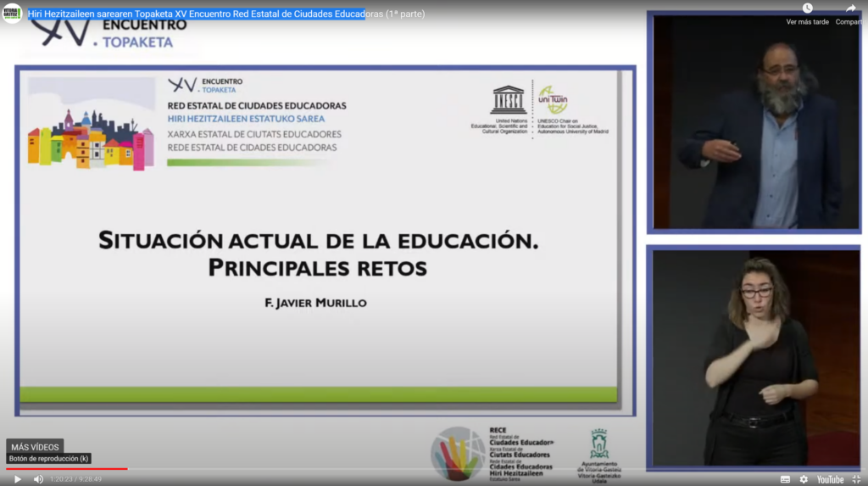Seek using the red progress bar
This screenshot has width=868, height=486.
(x=66, y=469)
